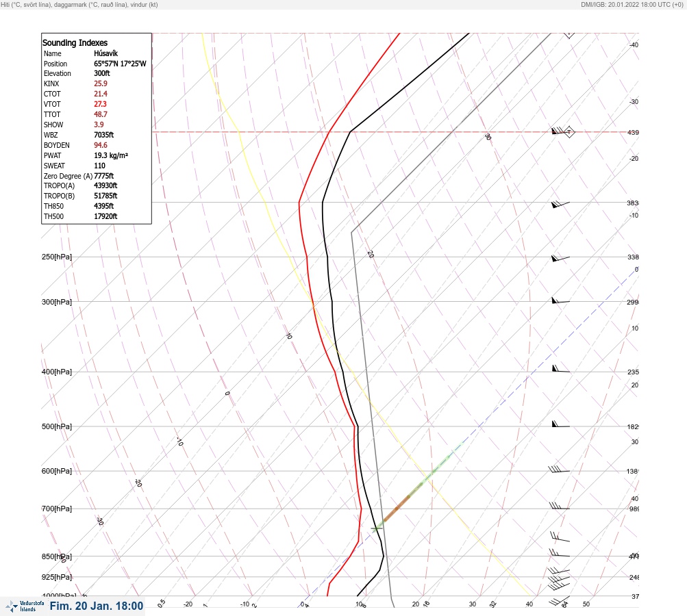Screen dimensions: 687x616
Task: Click the TROPO(A) value 43930ft
Action: click(x=105, y=185)
